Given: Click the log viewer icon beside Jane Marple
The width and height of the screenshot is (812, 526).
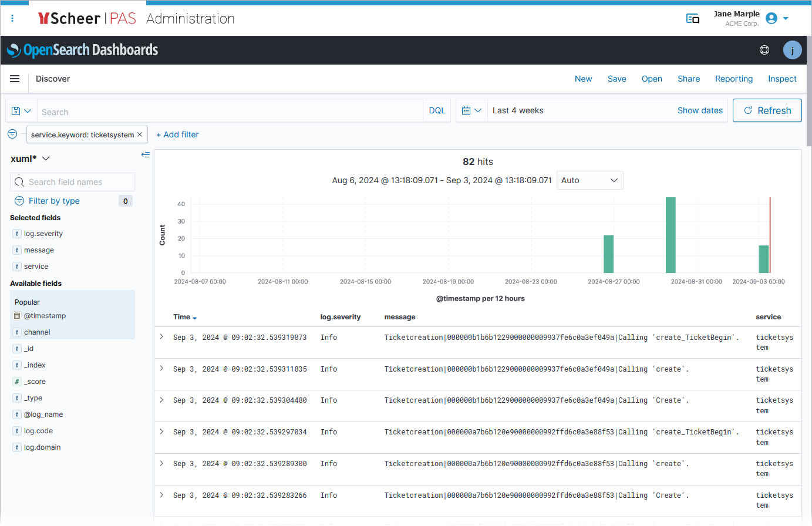Looking at the screenshot, I should [693, 18].
